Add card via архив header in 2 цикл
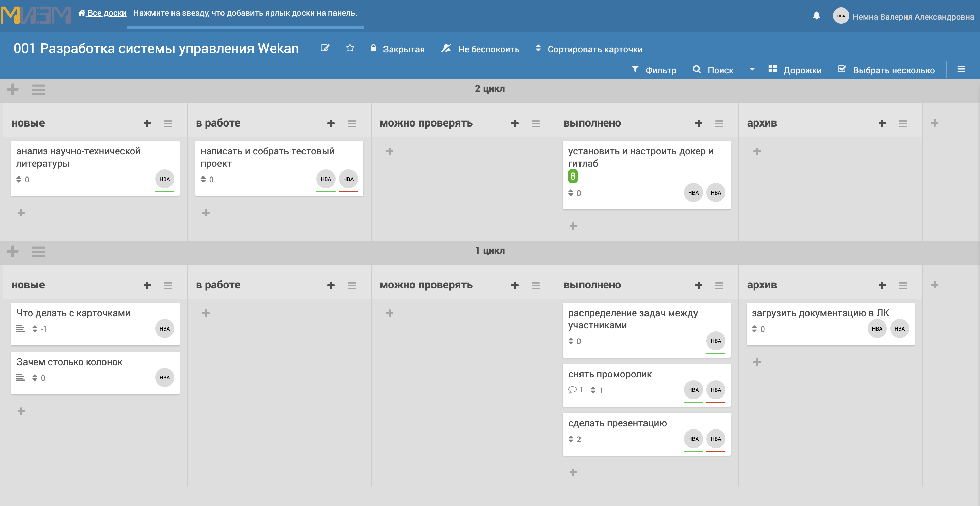Screen dimensions: 980x506 coord(882,123)
